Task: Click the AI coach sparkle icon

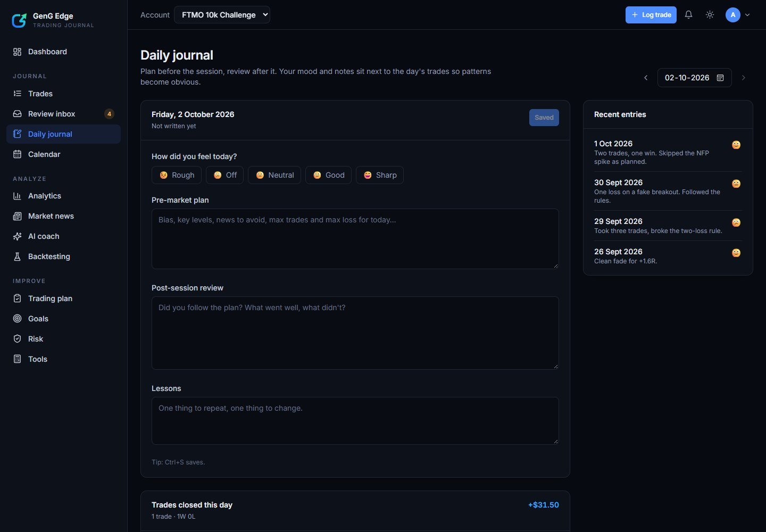Action: (x=17, y=236)
